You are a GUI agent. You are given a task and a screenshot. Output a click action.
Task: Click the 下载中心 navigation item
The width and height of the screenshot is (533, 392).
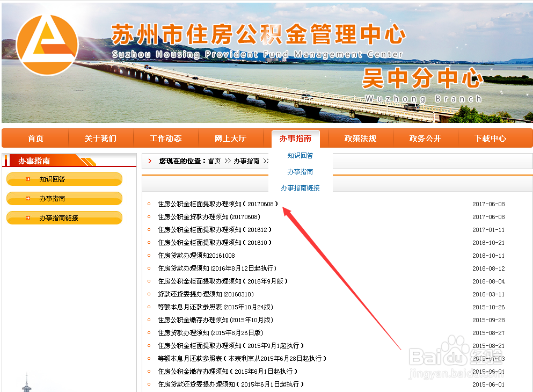tap(492, 138)
